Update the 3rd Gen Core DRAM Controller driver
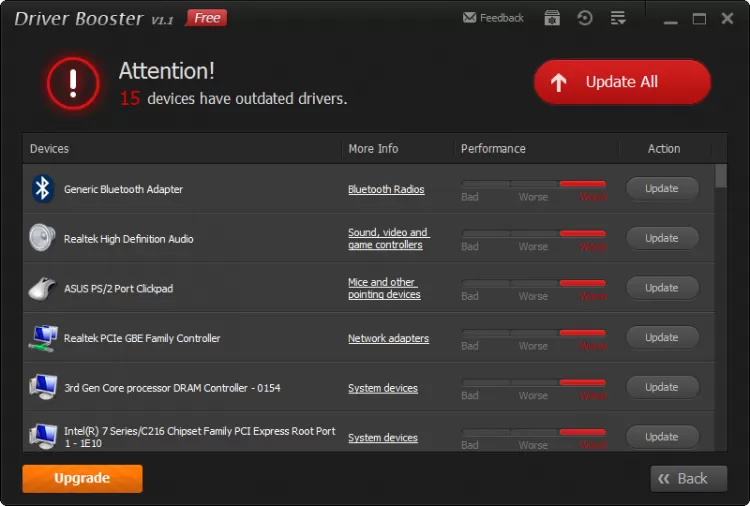Screen dimensions: 750x506 pos(662,387)
